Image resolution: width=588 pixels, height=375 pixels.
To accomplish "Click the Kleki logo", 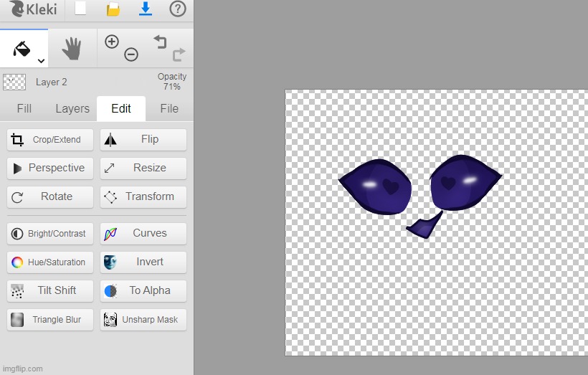I will [x=32, y=10].
